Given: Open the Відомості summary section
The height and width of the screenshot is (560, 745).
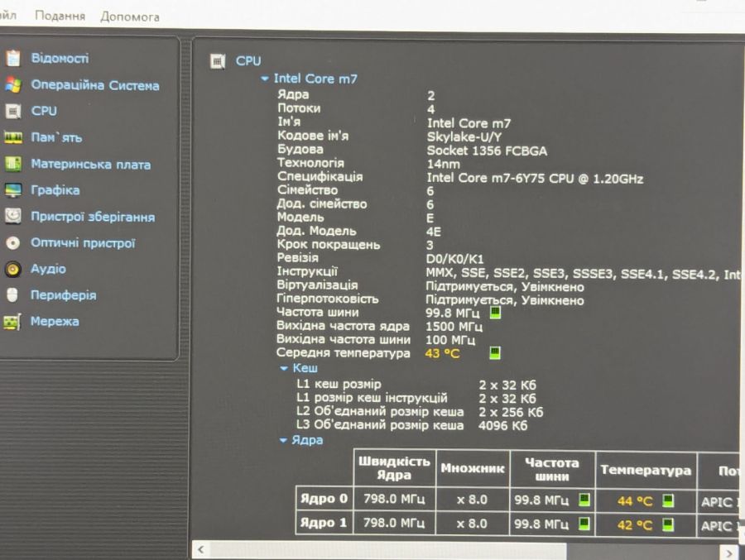Looking at the screenshot, I should (x=60, y=59).
